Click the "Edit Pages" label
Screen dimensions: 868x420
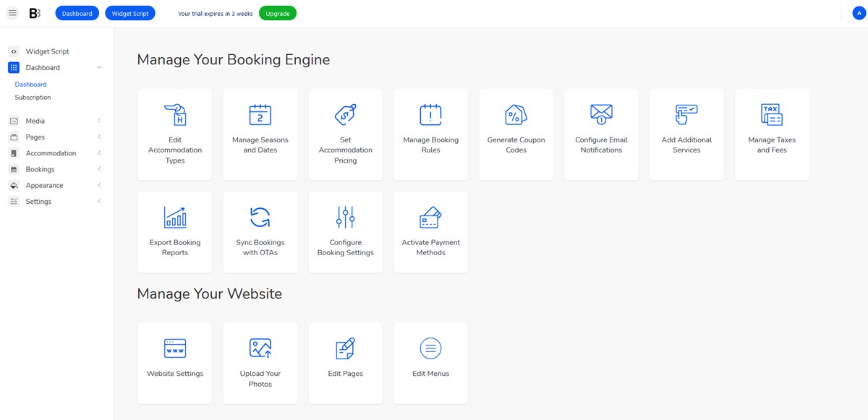click(346, 374)
